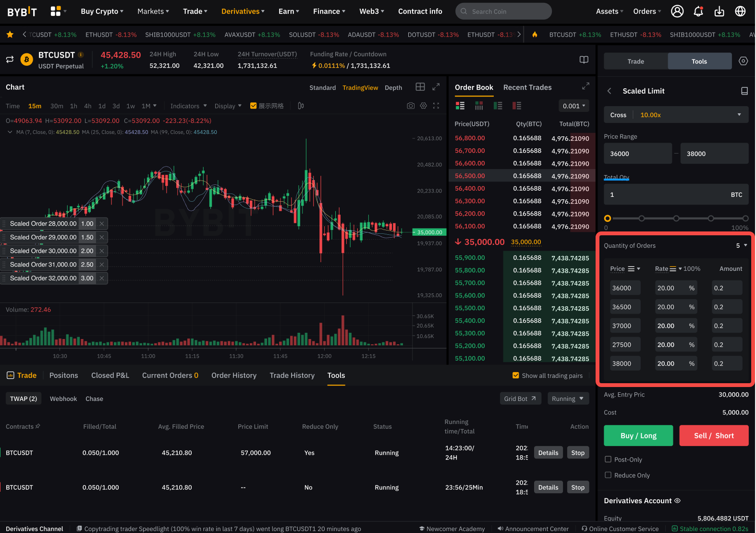The width and height of the screenshot is (756, 533).
Task: Open the chart layout grid icon
Action: click(x=420, y=87)
